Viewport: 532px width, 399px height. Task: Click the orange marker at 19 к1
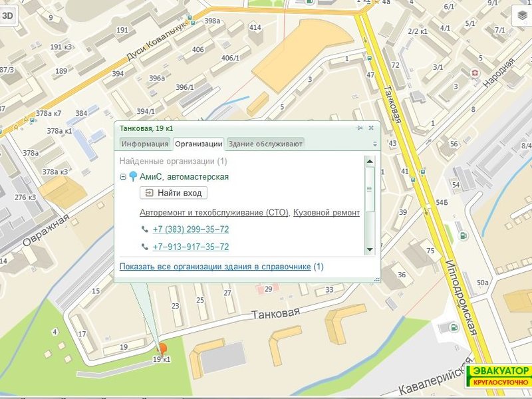click(x=163, y=349)
